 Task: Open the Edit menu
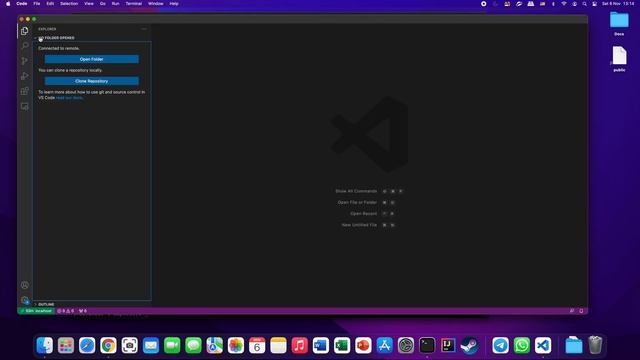(50, 4)
